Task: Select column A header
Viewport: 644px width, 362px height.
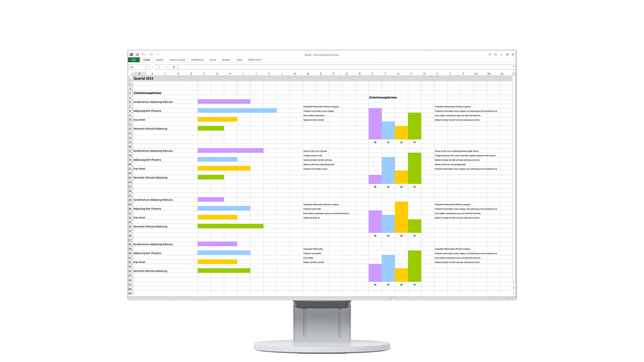Action: pos(140,74)
